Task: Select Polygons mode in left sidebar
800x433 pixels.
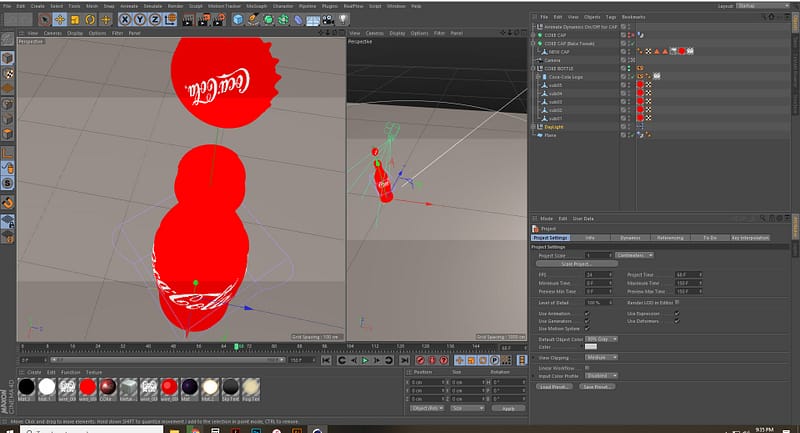Action: click(8, 134)
